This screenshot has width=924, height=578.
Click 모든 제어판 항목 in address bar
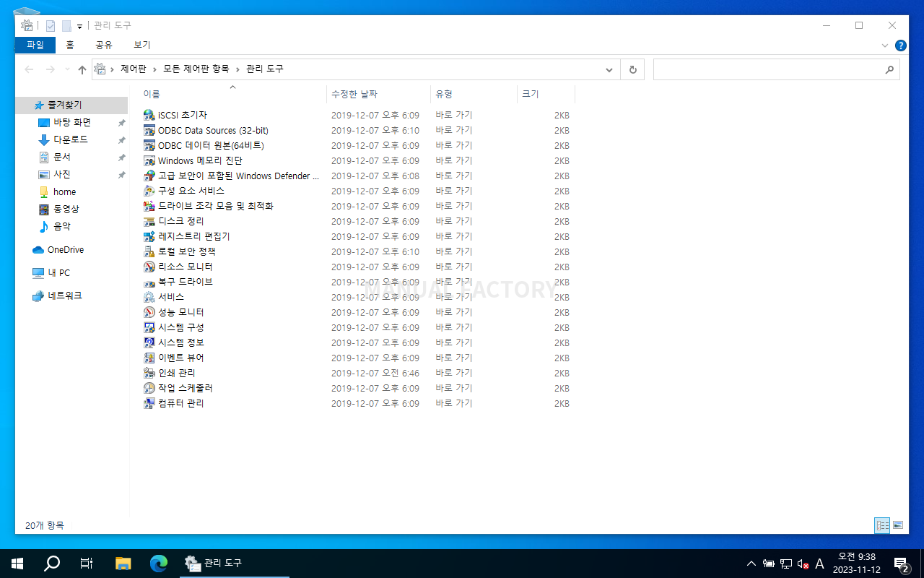pyautogui.click(x=196, y=69)
